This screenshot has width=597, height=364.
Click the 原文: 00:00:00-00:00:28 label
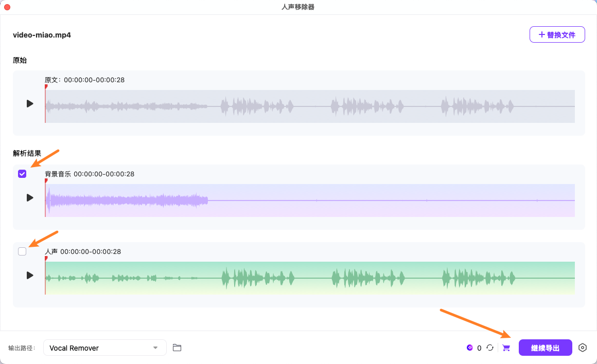84,80
